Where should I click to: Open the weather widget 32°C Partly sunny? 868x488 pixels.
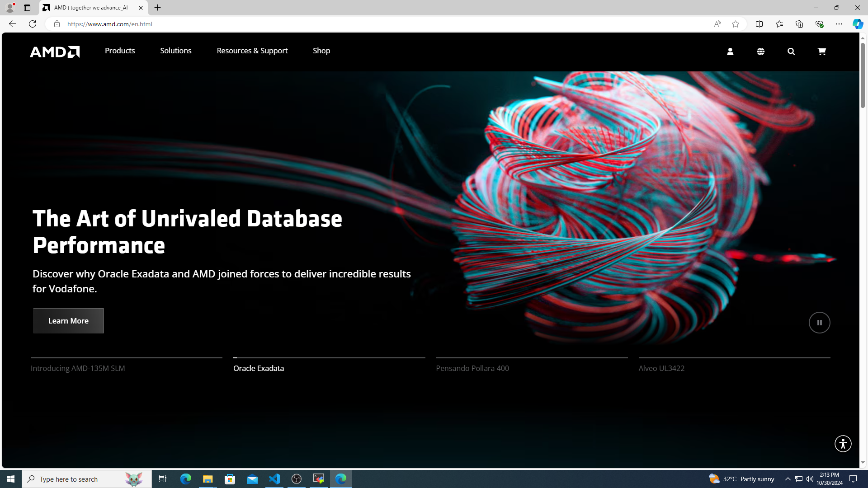point(741,479)
